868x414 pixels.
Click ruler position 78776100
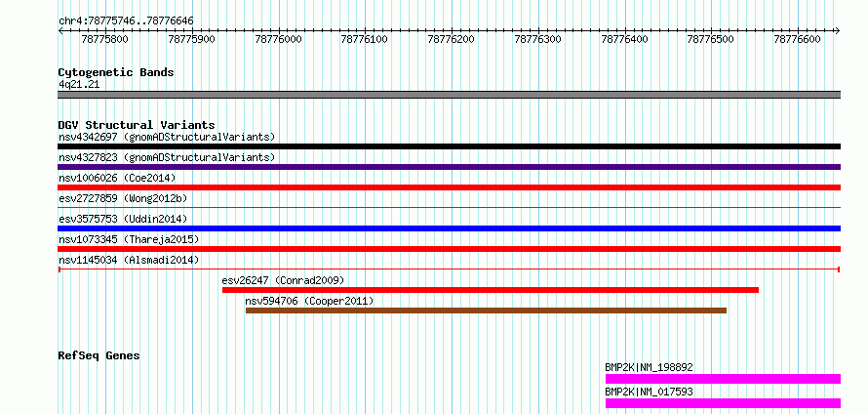tap(365, 39)
